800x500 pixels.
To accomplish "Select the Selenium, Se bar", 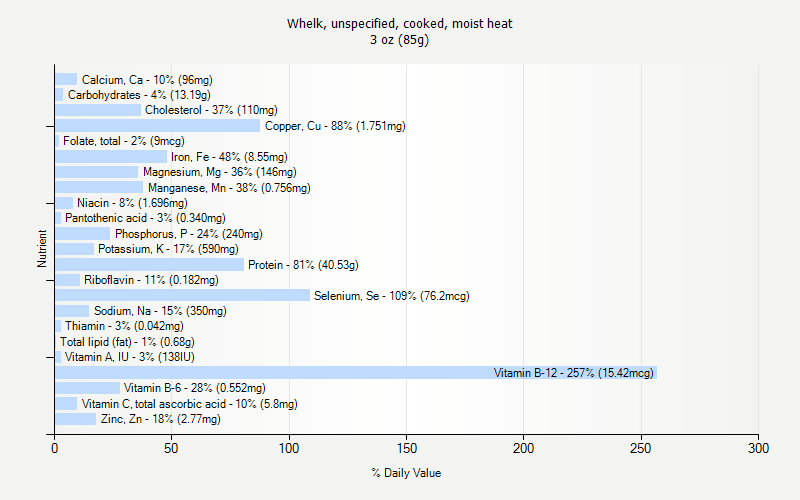I will click(182, 295).
